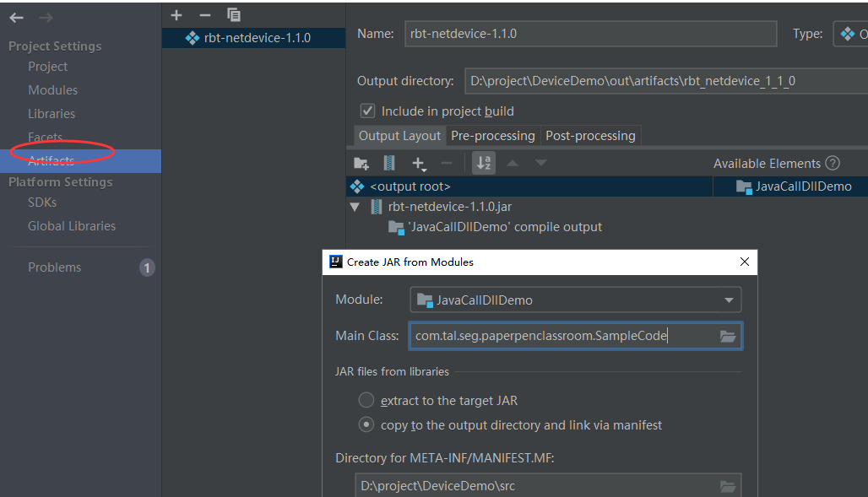The height and width of the screenshot is (497, 868).
Task: Collapse the rbt-netdevice-1.1.0.jar tree node
Action: [355, 207]
